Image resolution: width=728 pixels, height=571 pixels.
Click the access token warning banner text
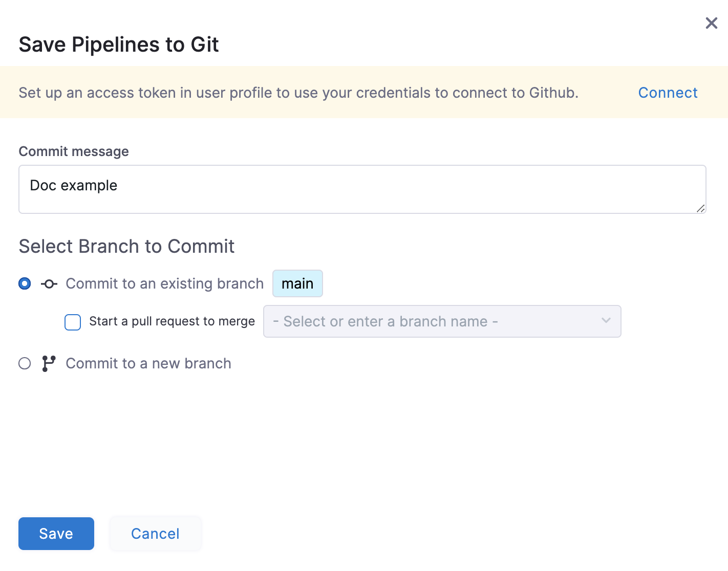[298, 93]
